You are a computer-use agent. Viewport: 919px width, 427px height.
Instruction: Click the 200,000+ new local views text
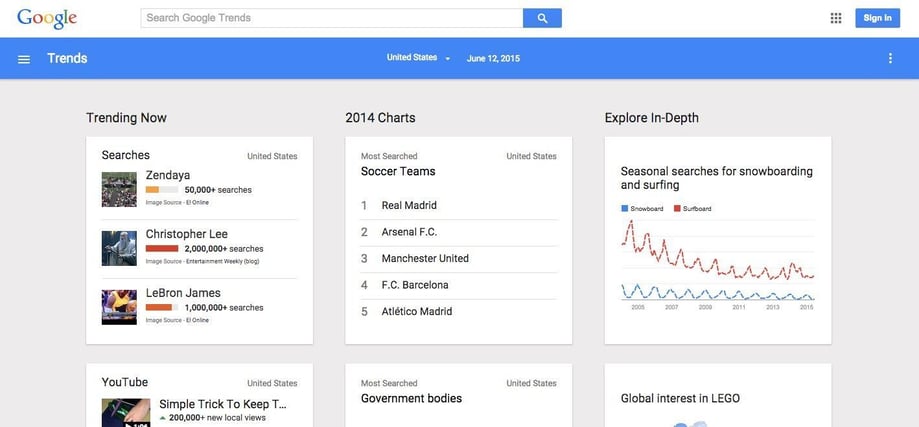click(217, 418)
